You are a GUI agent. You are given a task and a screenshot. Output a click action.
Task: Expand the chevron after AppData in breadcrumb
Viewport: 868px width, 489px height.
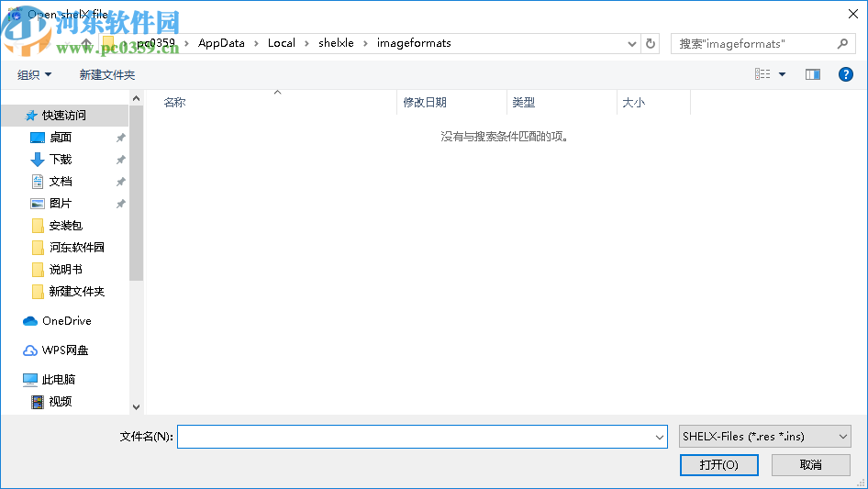tap(256, 44)
